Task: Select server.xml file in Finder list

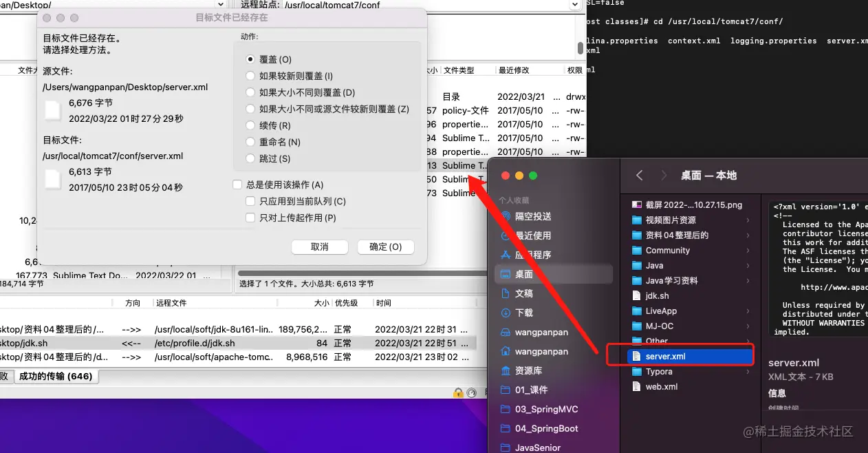Action: pos(691,356)
